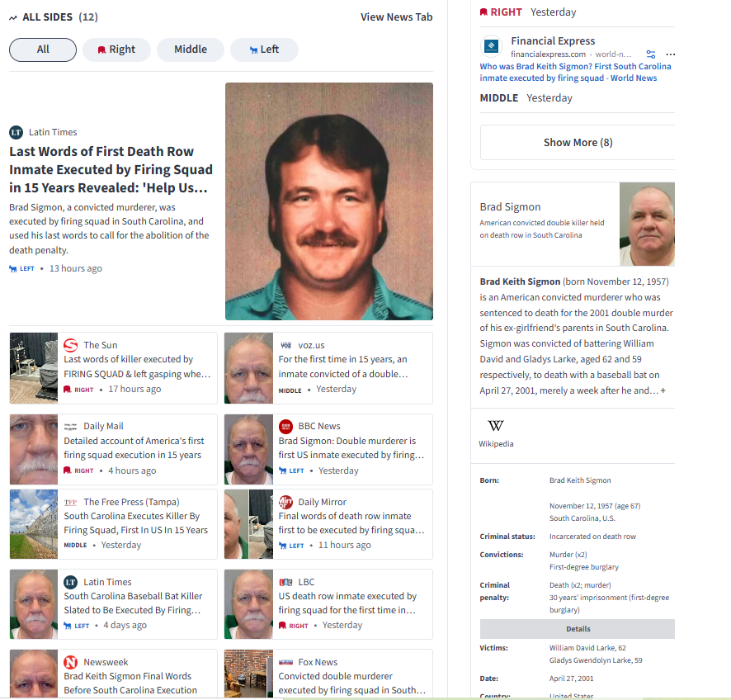Click the Wikipedia source label

496,444
